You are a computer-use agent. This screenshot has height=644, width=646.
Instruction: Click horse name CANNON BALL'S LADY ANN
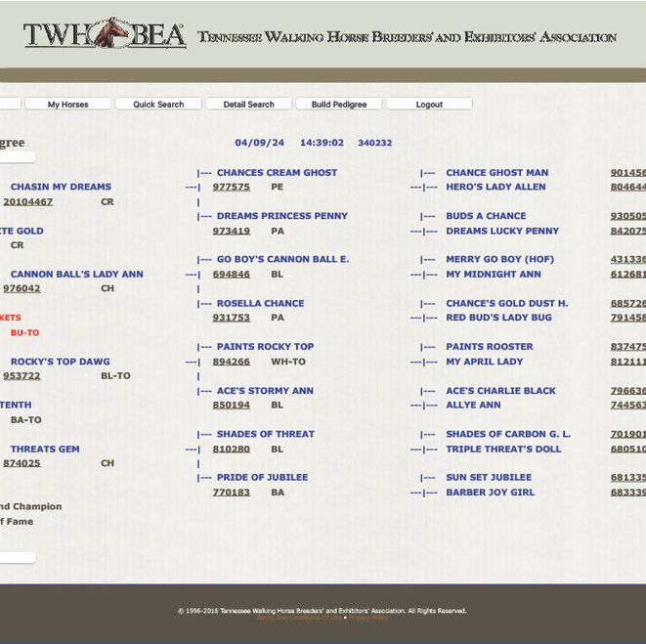pos(77,274)
